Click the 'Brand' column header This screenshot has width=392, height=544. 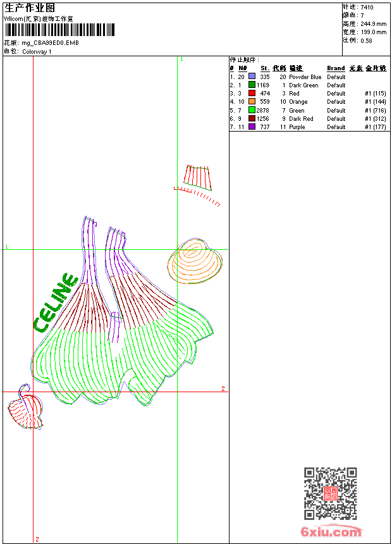click(336, 68)
